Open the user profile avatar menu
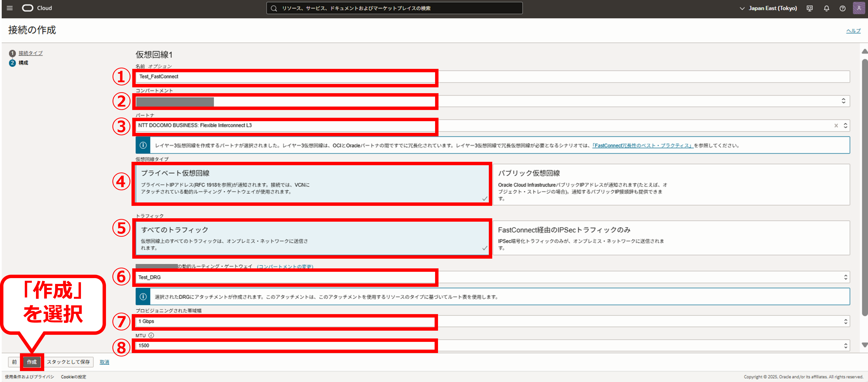868x382 pixels. (859, 8)
